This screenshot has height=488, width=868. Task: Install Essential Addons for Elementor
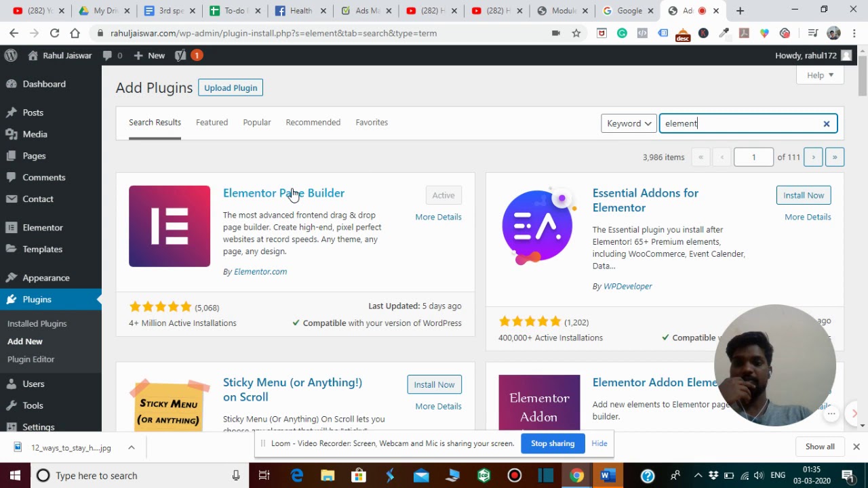tap(804, 195)
